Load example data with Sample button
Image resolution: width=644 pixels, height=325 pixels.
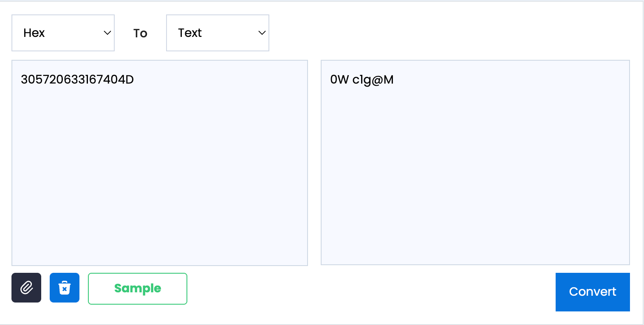(x=138, y=289)
